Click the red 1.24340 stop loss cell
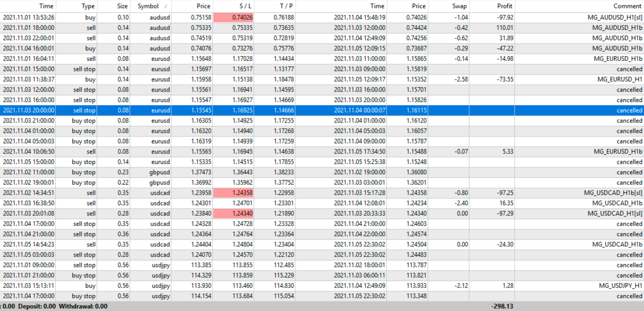The width and height of the screenshot is (644, 311). point(234,213)
